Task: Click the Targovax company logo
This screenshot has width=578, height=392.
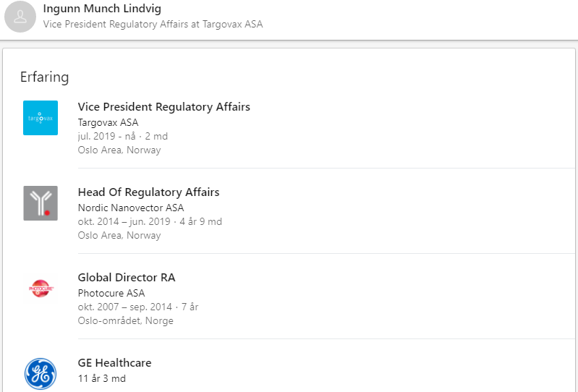Action: tap(41, 118)
